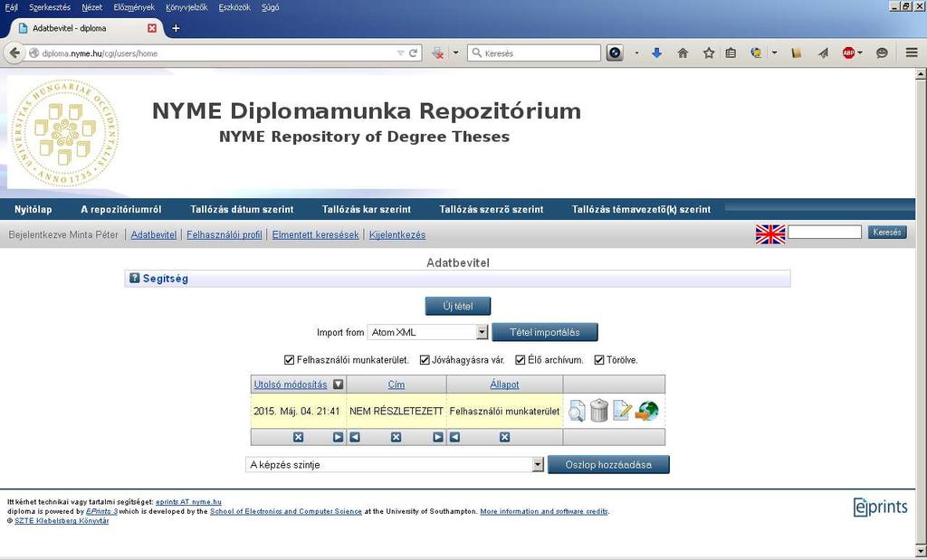Delete the item with the trash can icon
The width and height of the screenshot is (927, 560).
point(599,411)
